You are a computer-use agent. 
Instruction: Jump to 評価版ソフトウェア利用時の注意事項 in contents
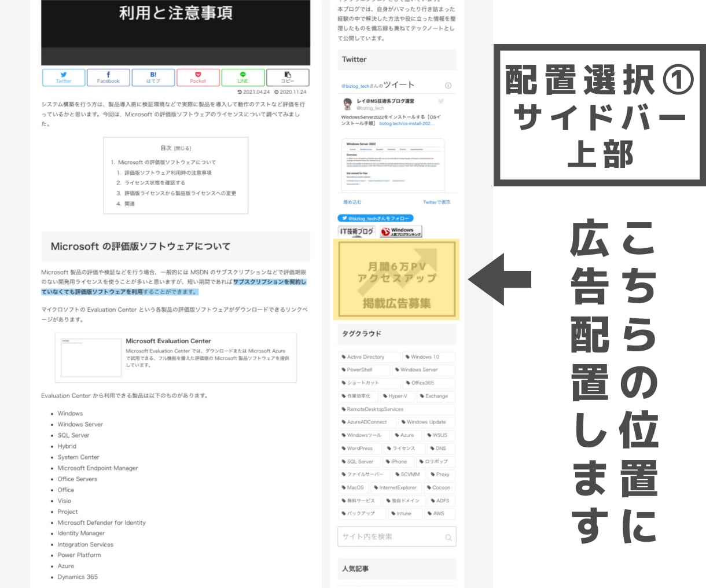coord(168,173)
